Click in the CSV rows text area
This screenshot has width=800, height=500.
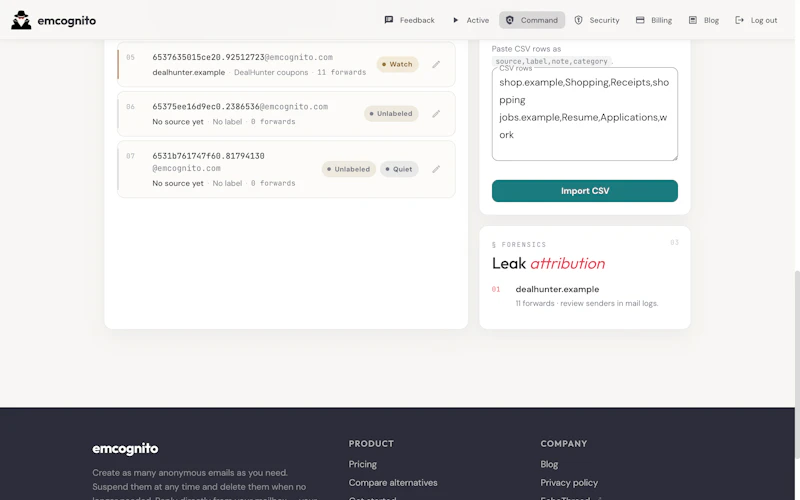pyautogui.click(x=585, y=114)
